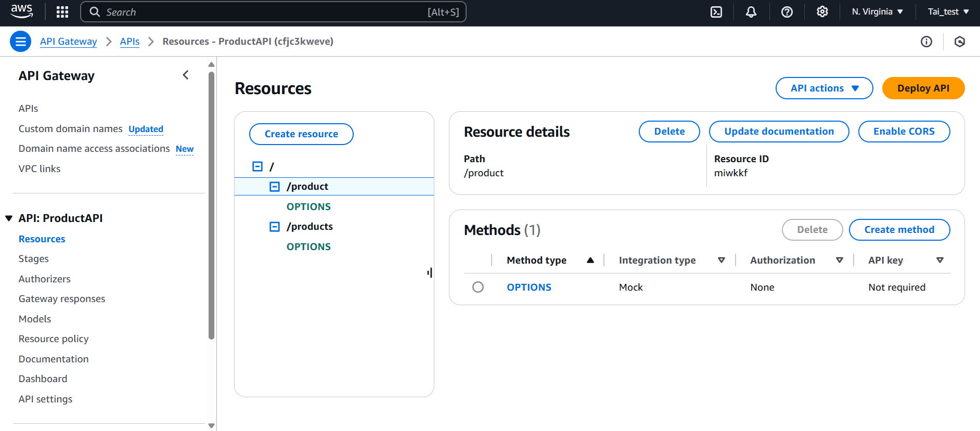Click the Deploy API button
The width and height of the screenshot is (980, 431).
(x=923, y=88)
